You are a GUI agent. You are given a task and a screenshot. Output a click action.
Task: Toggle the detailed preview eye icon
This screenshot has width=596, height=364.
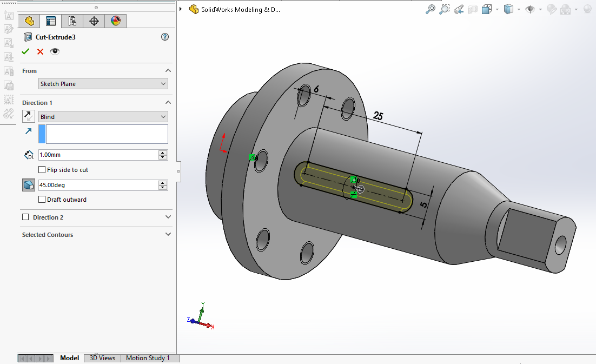point(55,51)
